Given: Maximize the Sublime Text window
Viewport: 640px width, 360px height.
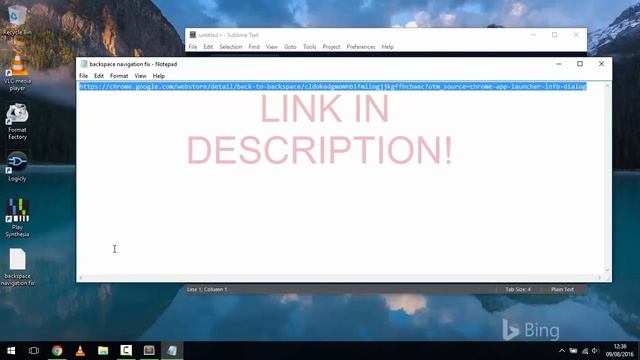Looking at the screenshot, I should pyautogui.click(x=555, y=35).
